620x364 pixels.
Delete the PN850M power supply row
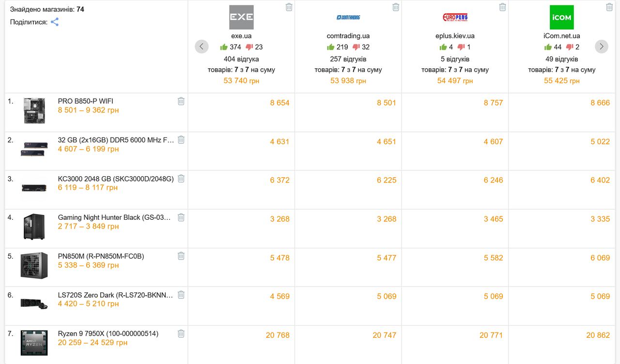pos(181,256)
